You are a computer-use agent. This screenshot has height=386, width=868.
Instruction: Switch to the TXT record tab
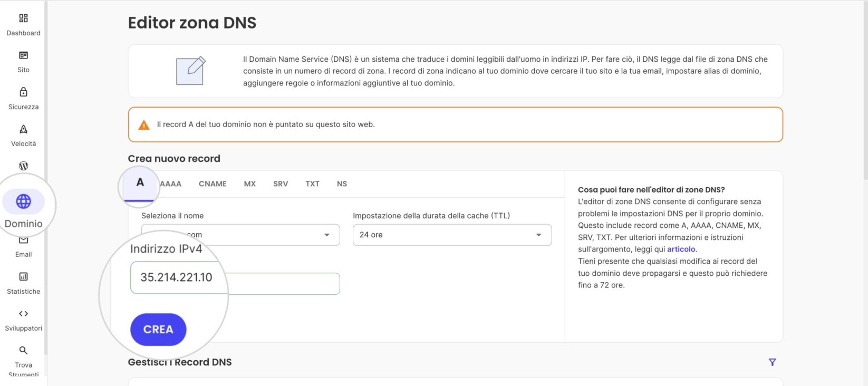point(312,184)
